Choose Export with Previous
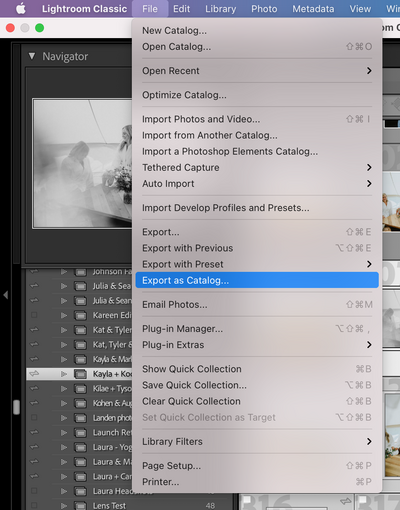The width and height of the screenshot is (400, 510). tap(257, 248)
